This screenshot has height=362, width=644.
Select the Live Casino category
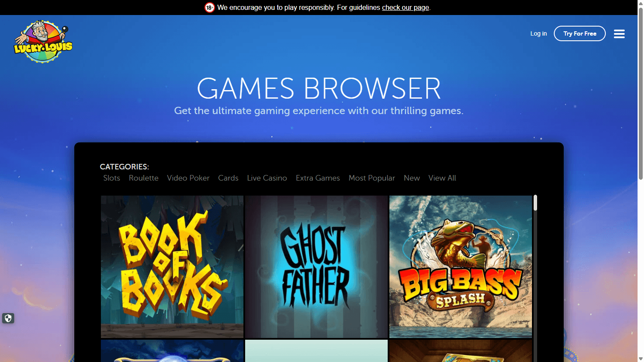coord(267,178)
